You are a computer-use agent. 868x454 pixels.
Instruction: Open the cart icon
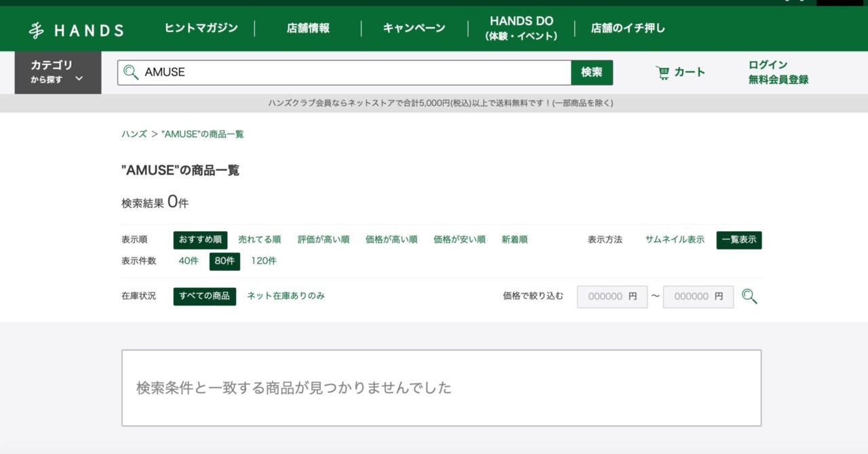coord(663,73)
